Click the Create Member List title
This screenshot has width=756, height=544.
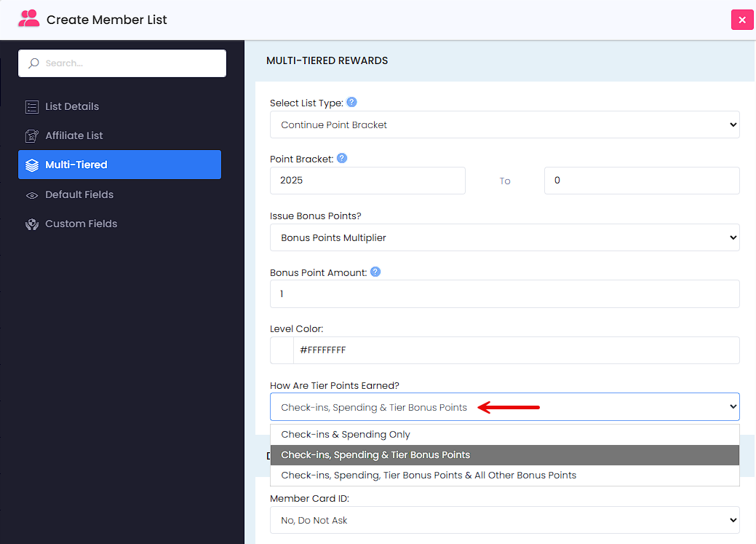[x=106, y=20]
